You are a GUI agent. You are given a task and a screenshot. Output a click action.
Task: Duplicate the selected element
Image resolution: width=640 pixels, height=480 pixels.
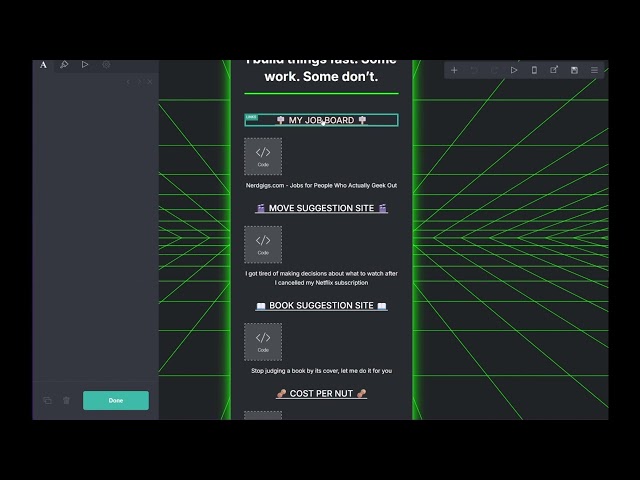[x=47, y=400]
